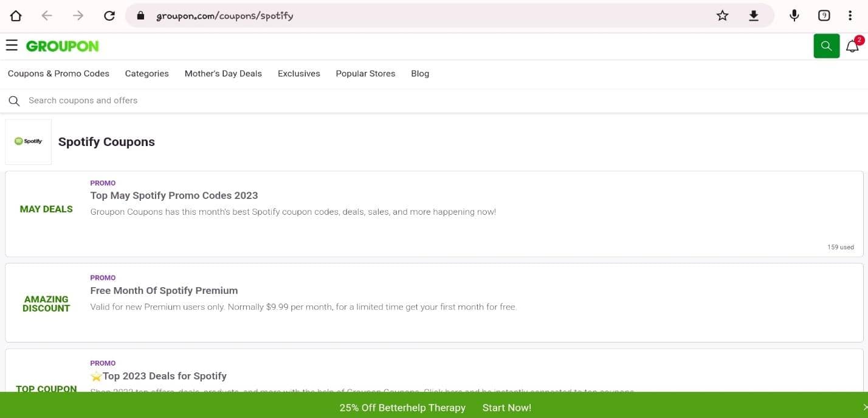Image resolution: width=868 pixels, height=418 pixels.
Task: Bookmark this page with the star icon
Action: click(x=722, y=15)
